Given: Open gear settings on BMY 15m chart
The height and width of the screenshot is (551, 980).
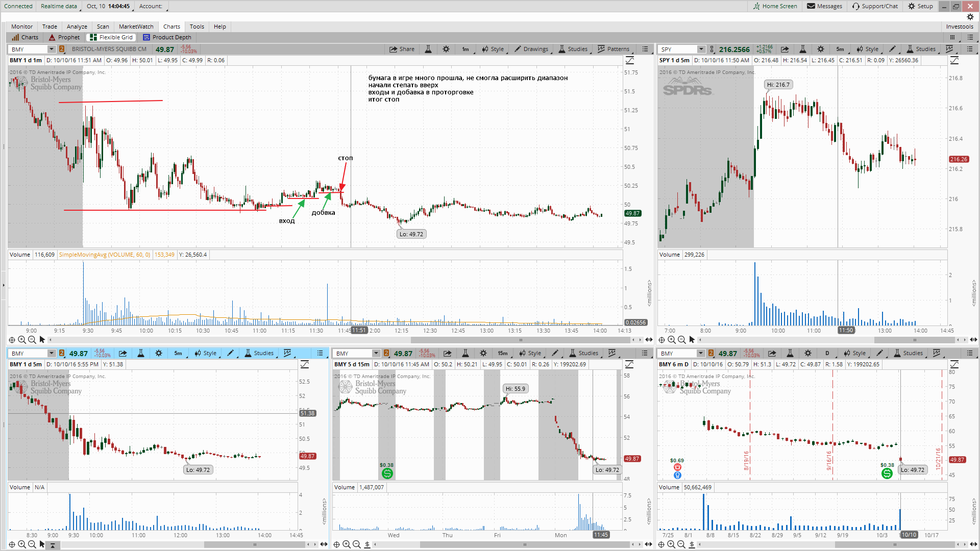Looking at the screenshot, I should [483, 353].
